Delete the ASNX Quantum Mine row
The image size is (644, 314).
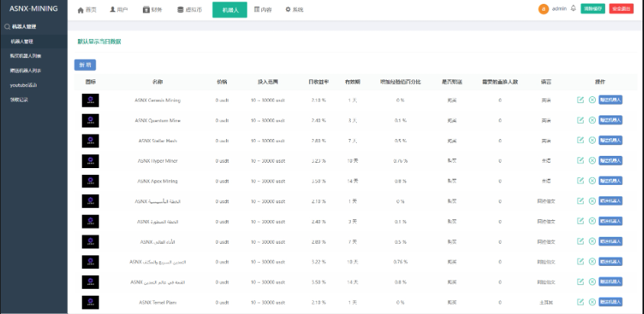click(x=592, y=120)
